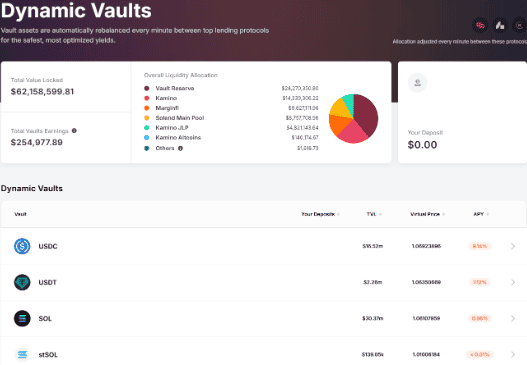527x365 pixels.
Task: Click the Overall Liquidity Allocation heading
Action: pyautogui.click(x=181, y=75)
